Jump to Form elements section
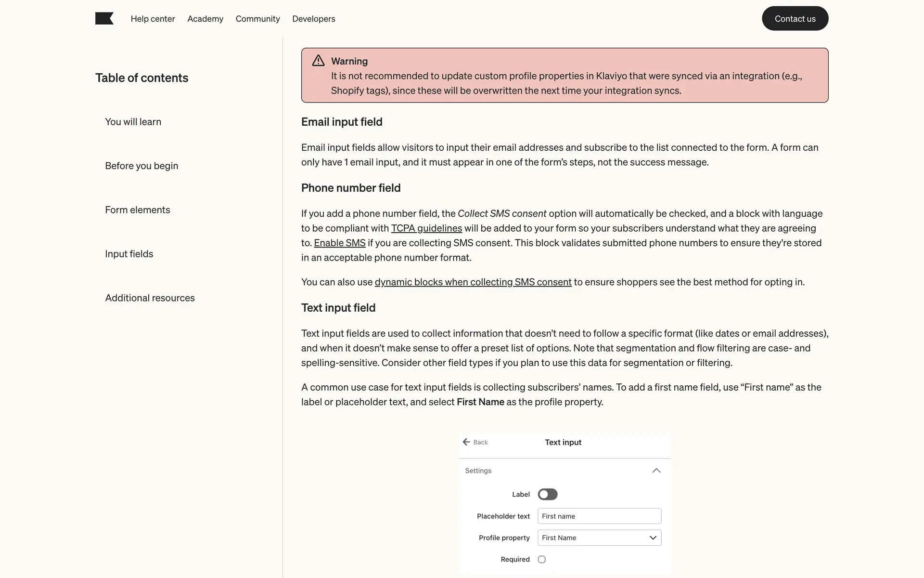 pos(137,210)
